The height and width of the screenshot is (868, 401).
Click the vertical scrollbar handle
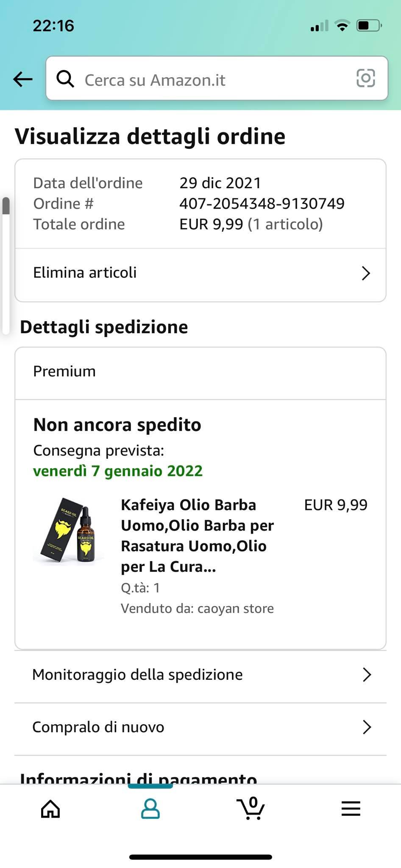[x=6, y=206]
